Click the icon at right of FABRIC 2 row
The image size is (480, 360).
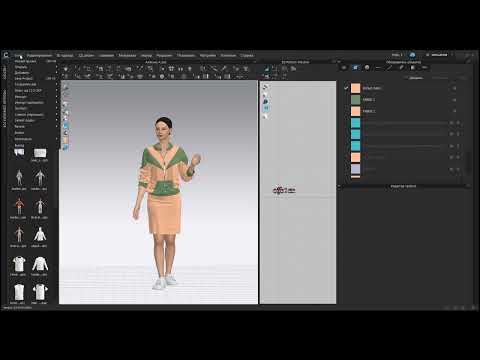click(454, 111)
